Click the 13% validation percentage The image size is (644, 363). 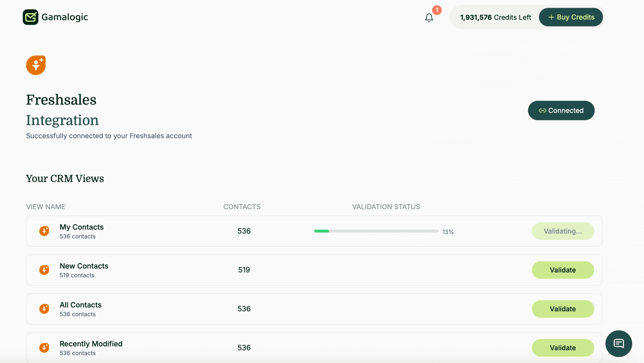coord(448,232)
